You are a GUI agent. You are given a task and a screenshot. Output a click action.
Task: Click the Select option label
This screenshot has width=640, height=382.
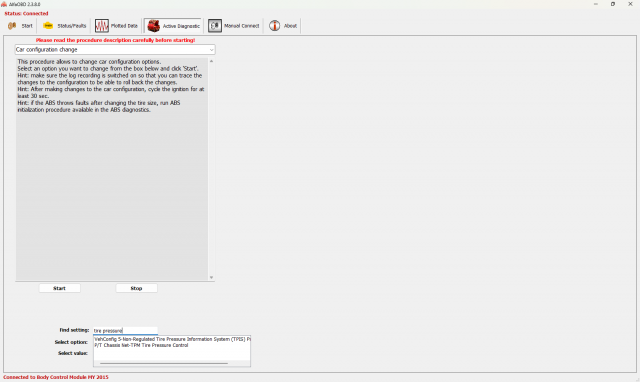[71, 342]
